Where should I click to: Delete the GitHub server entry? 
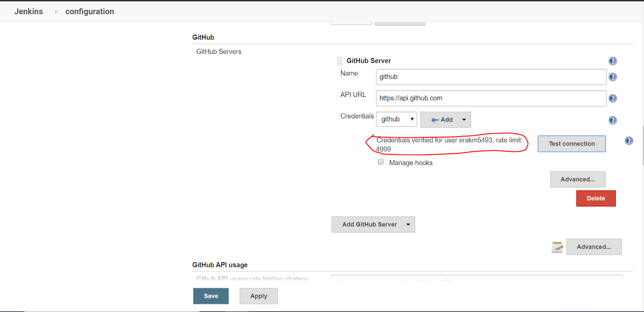596,198
